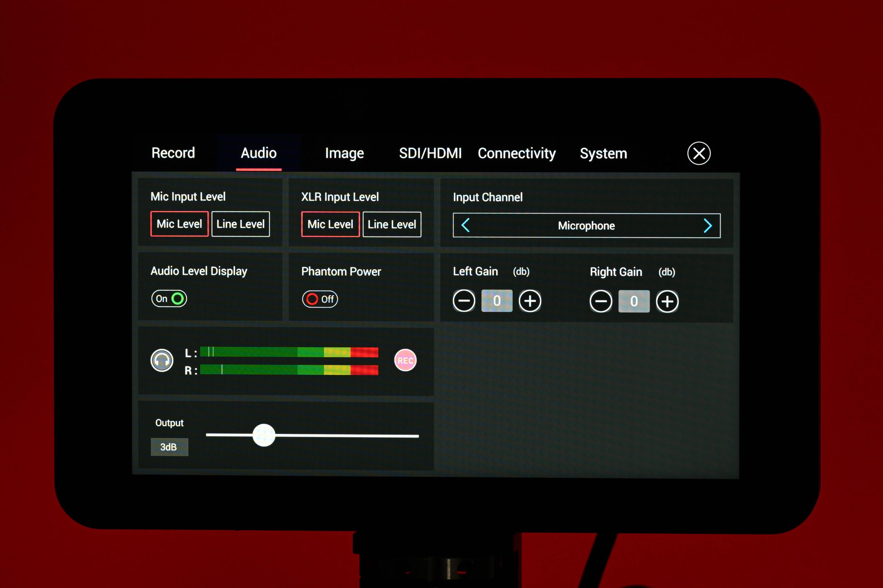This screenshot has height=588, width=883.
Task: Increase Right Gain with plus icon
Action: click(x=667, y=301)
